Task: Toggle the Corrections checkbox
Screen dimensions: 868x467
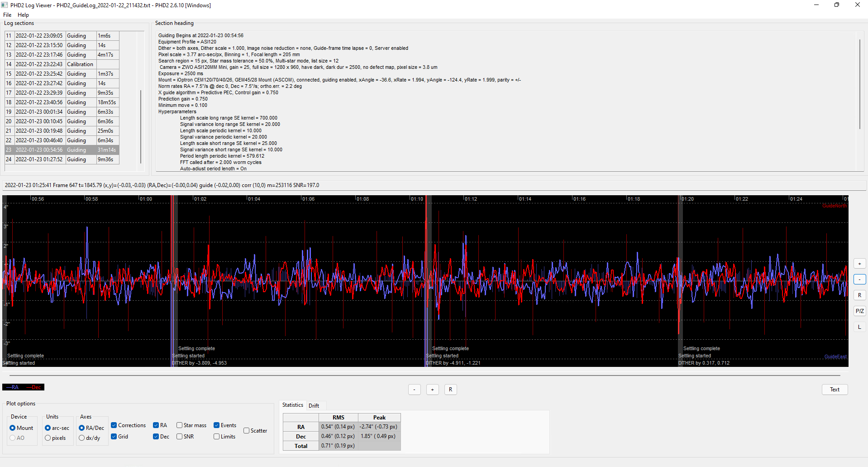Action: [x=114, y=425]
